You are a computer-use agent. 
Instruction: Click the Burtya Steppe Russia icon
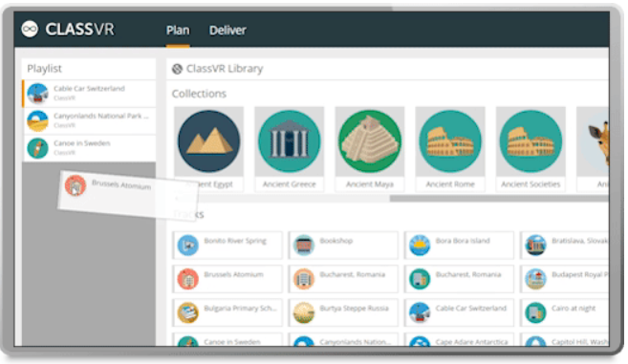pos(304,312)
